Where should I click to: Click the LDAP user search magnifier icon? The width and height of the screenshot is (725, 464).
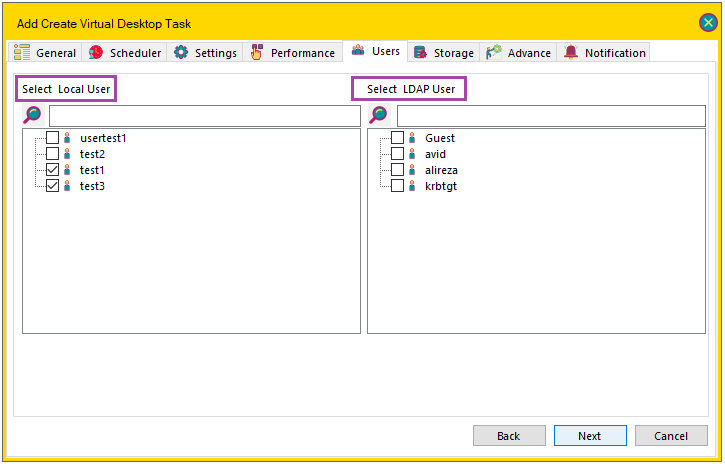379,115
